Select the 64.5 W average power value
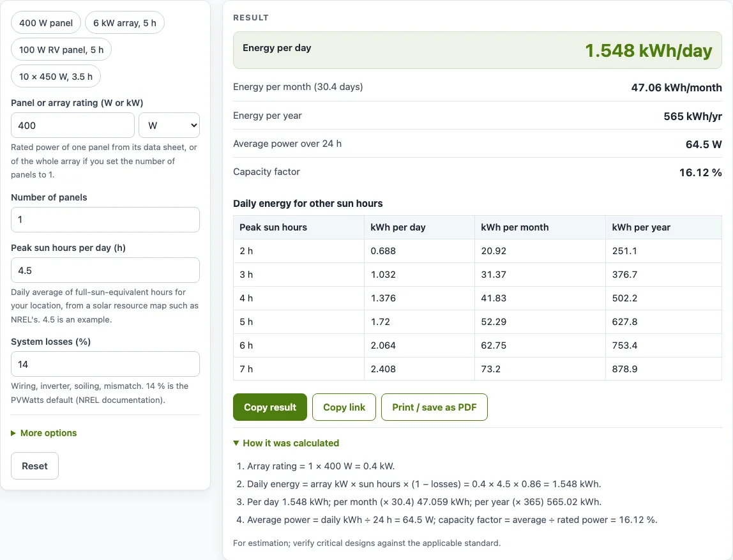This screenshot has width=733, height=560. pos(704,144)
